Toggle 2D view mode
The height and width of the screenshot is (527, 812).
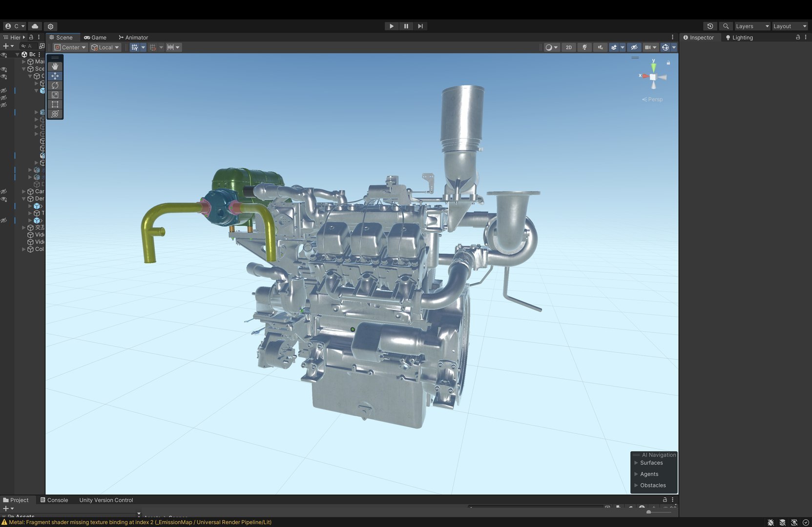(568, 47)
